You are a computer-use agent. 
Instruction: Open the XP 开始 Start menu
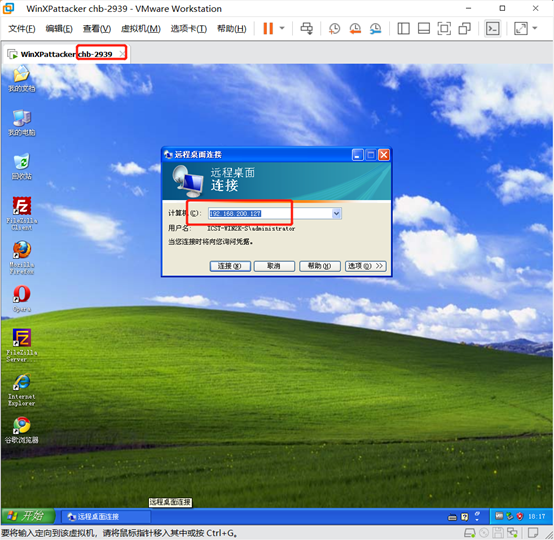[28, 516]
